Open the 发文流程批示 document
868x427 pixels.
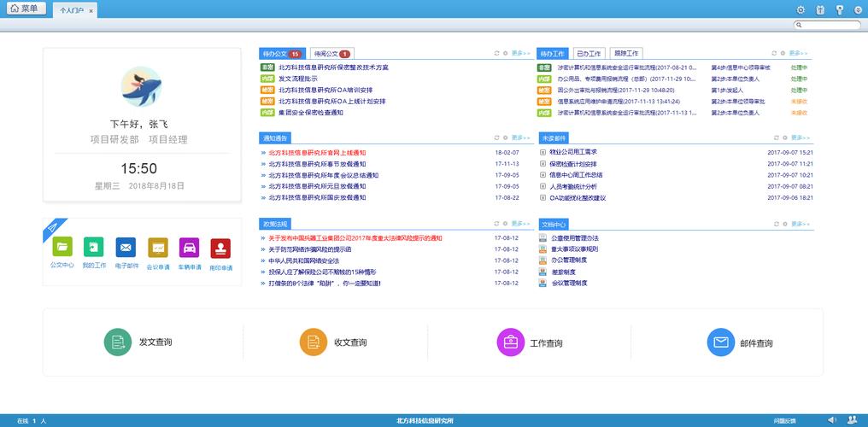298,79
